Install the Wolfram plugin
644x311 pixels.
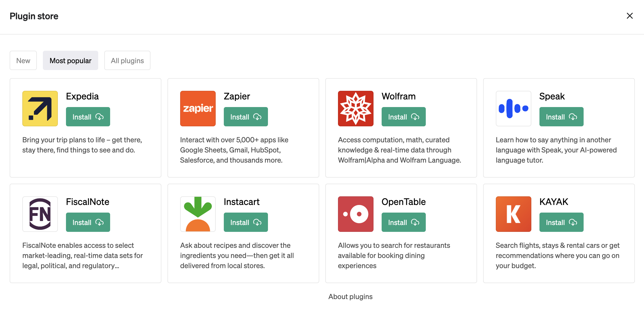coord(404,117)
